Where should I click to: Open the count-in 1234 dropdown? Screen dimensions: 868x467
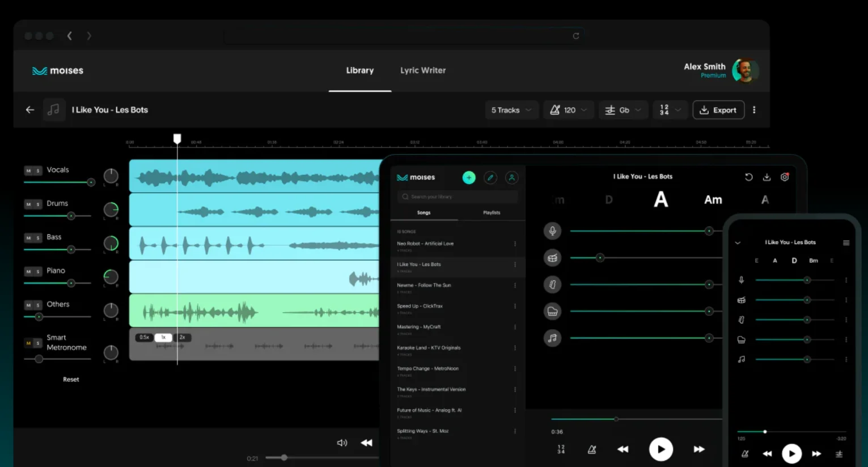click(670, 110)
